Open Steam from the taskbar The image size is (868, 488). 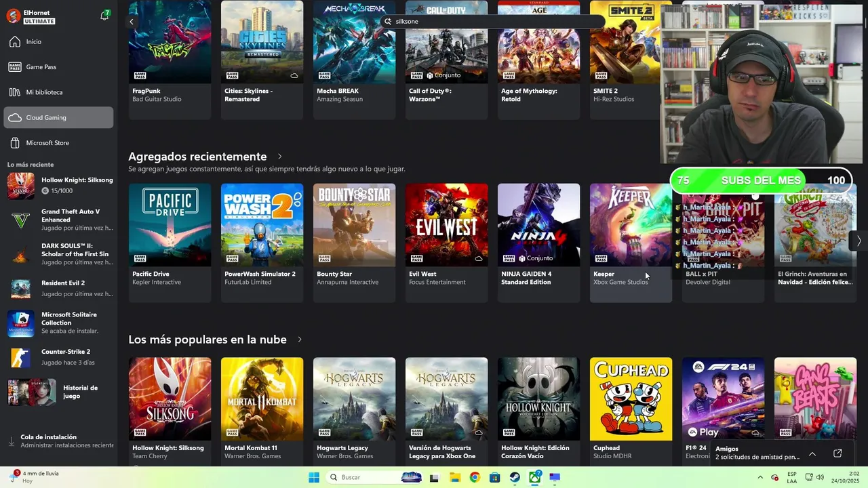(515, 478)
